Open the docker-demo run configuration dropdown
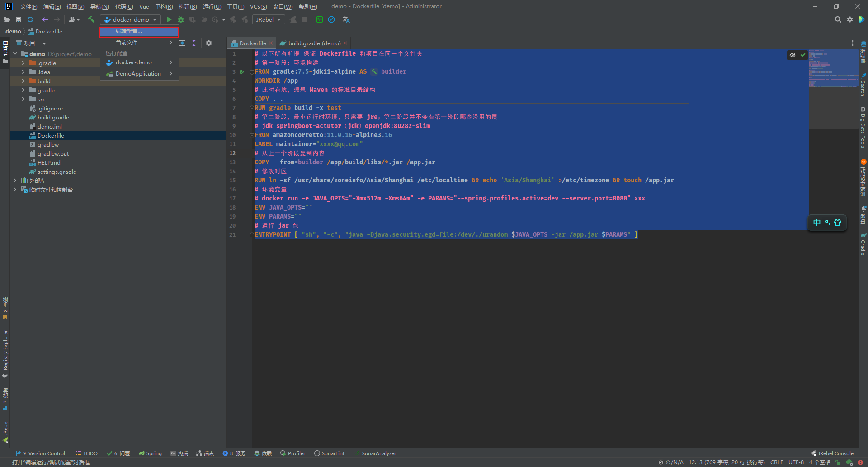Image resolution: width=868 pixels, height=467 pixels. 131,19
